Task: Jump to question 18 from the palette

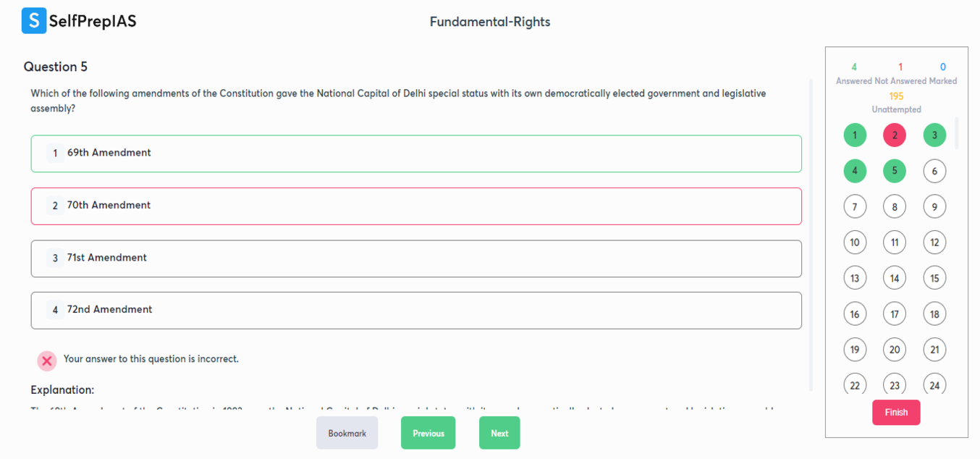Action: click(x=934, y=314)
